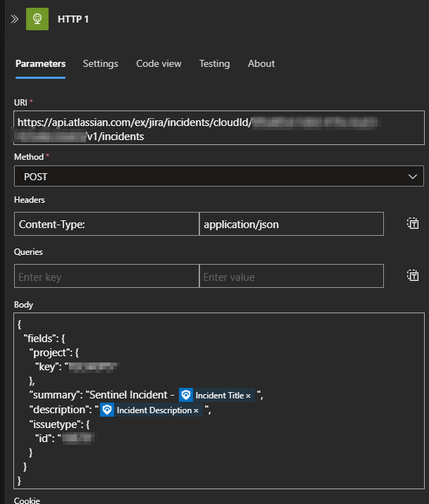Open the Settings tab
Viewport: 429px width, 504px height.
pyautogui.click(x=101, y=63)
